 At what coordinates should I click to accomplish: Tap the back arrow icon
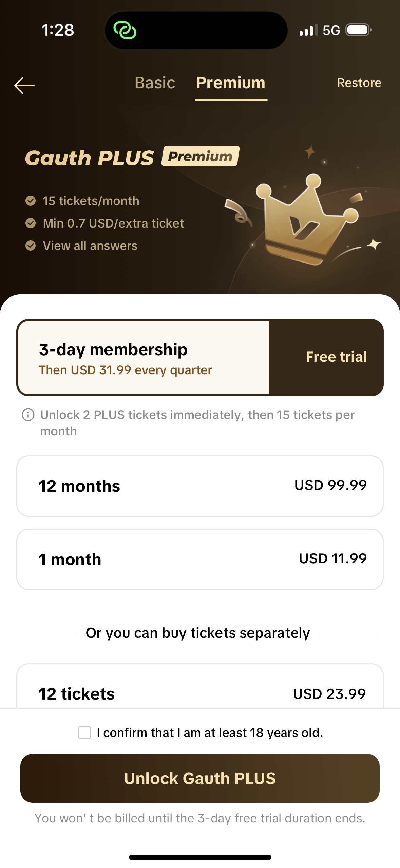pos(24,85)
